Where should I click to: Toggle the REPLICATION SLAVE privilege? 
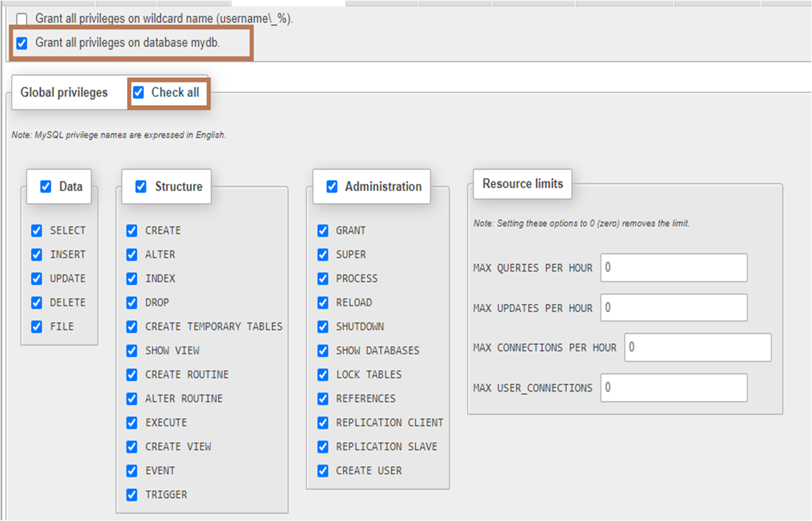click(x=323, y=446)
